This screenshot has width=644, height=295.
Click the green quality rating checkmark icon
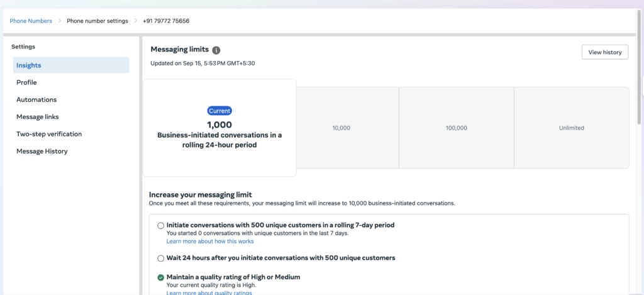[160, 277]
